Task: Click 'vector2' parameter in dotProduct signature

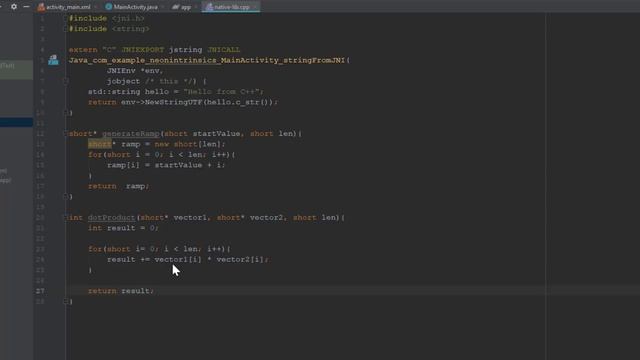Action: point(267,218)
